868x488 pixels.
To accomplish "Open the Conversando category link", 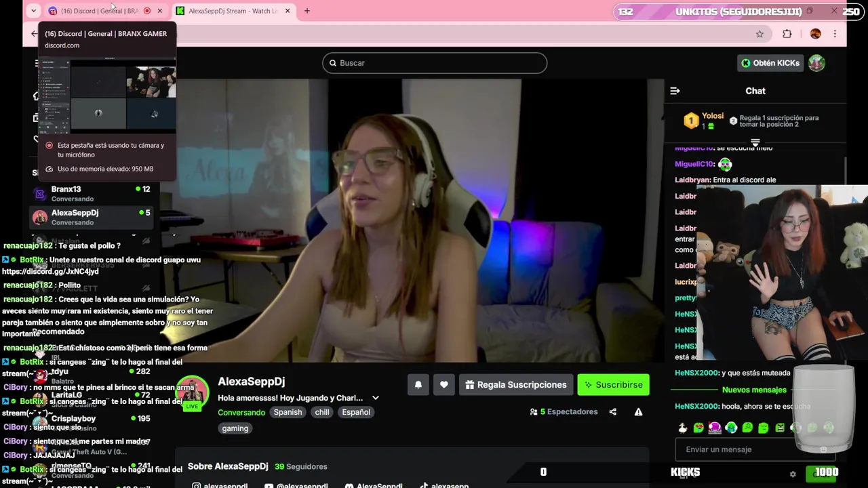I will click(241, 412).
